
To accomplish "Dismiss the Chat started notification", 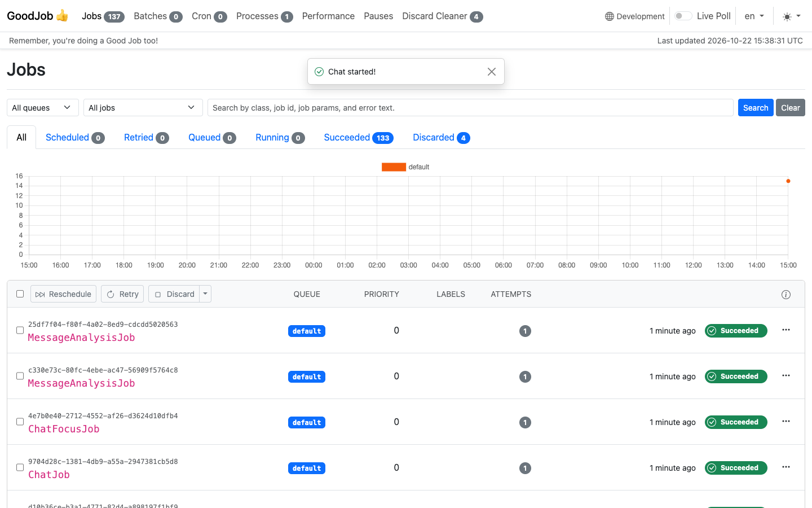I will pos(492,72).
